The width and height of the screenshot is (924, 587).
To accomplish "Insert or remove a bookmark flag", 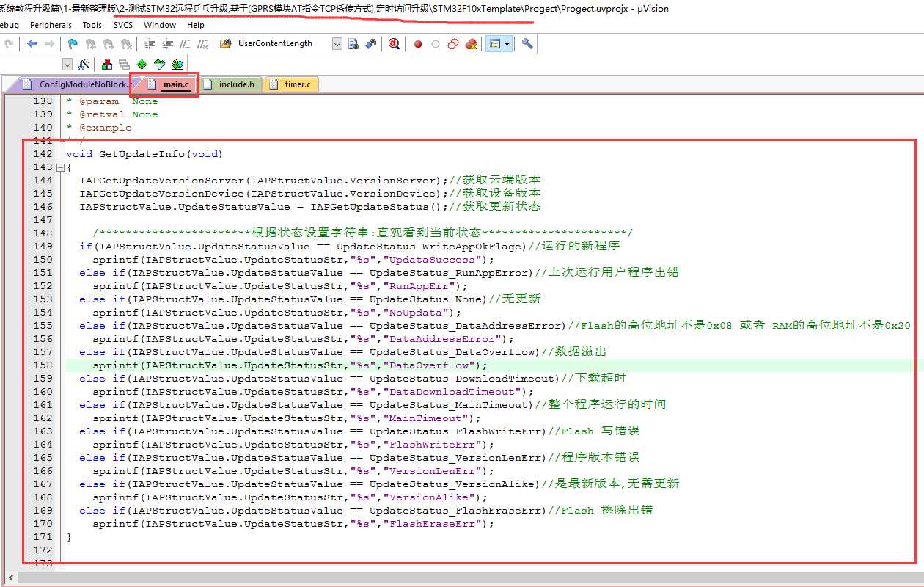I will (x=72, y=44).
